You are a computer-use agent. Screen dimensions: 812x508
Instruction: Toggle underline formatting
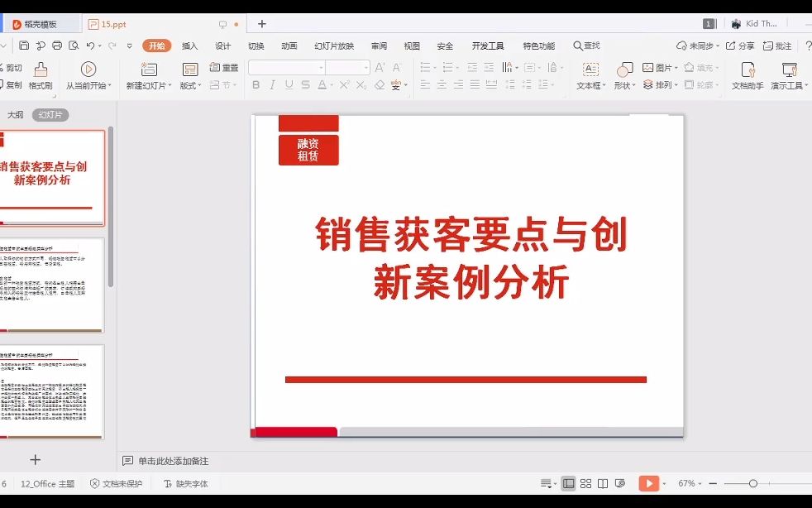289,85
